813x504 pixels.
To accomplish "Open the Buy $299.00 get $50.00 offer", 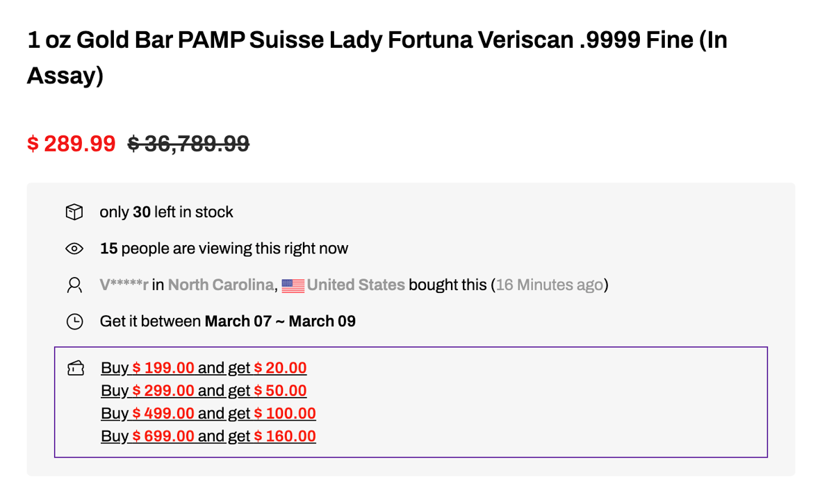I will point(204,391).
